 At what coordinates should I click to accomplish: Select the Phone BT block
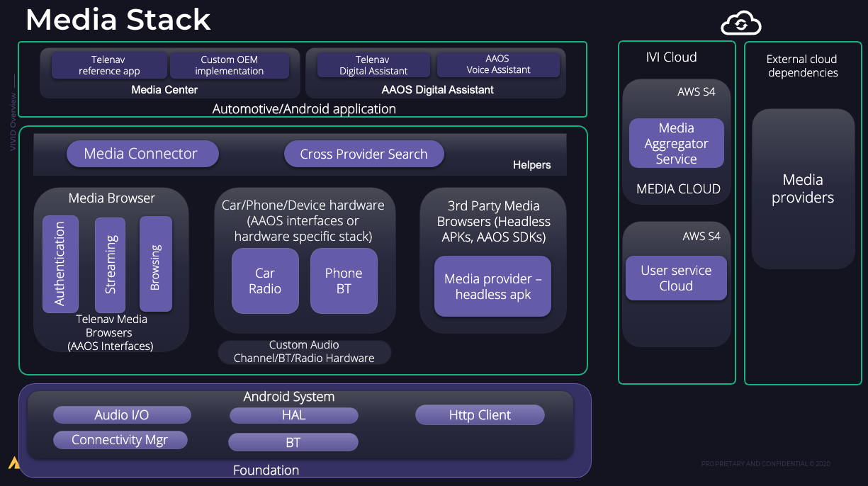(344, 281)
